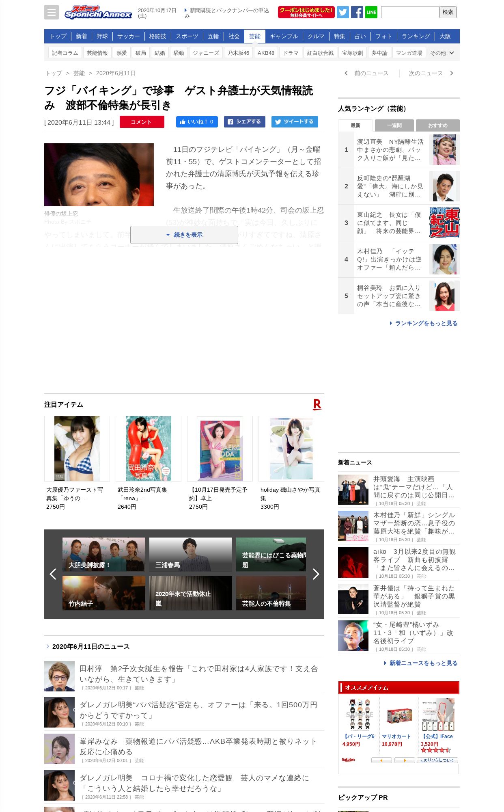Click ランキングをもっと見る link
This screenshot has height=812, width=504.
[424, 323]
